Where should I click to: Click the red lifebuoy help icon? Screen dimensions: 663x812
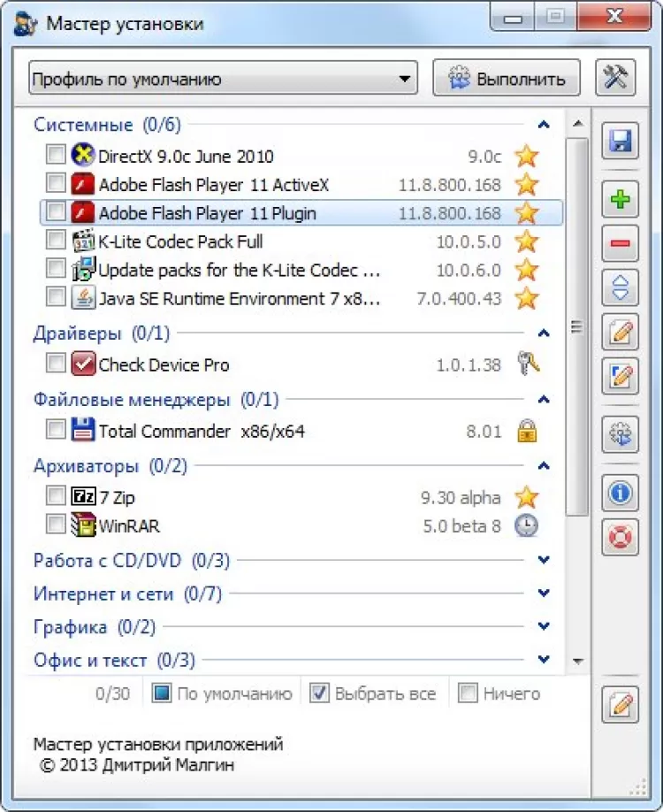[x=620, y=537]
